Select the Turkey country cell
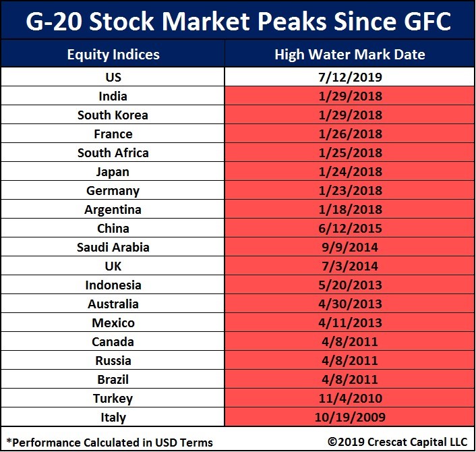476x452 pixels. [x=113, y=398]
